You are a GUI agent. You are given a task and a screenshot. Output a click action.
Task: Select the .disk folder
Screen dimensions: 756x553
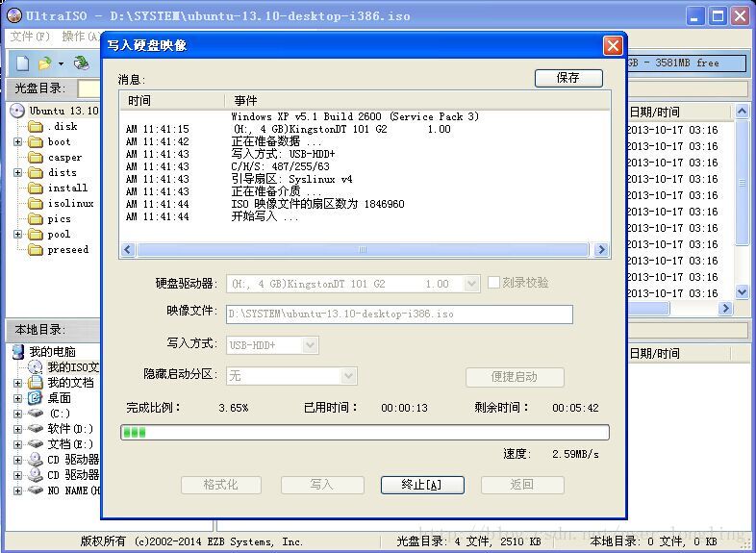pos(52,126)
